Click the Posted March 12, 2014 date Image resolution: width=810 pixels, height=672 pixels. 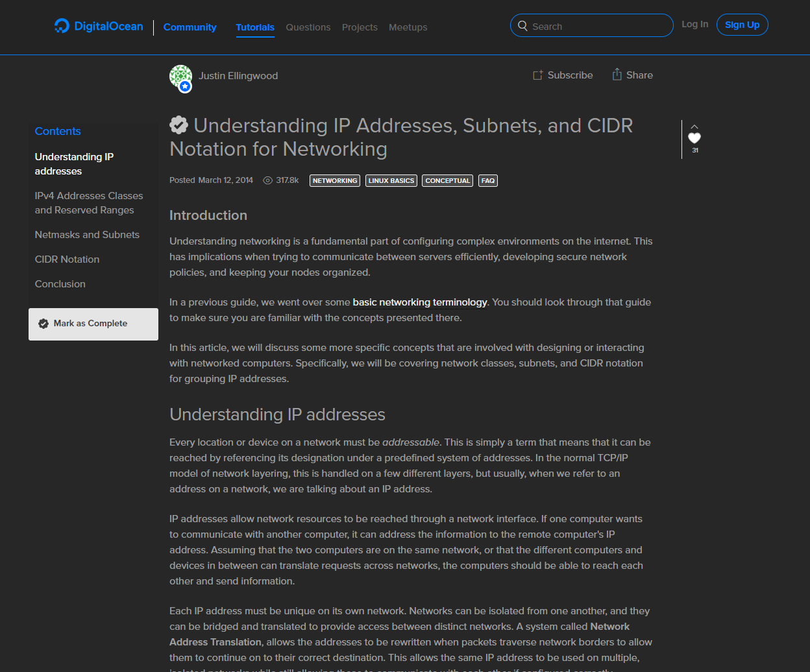point(211,180)
